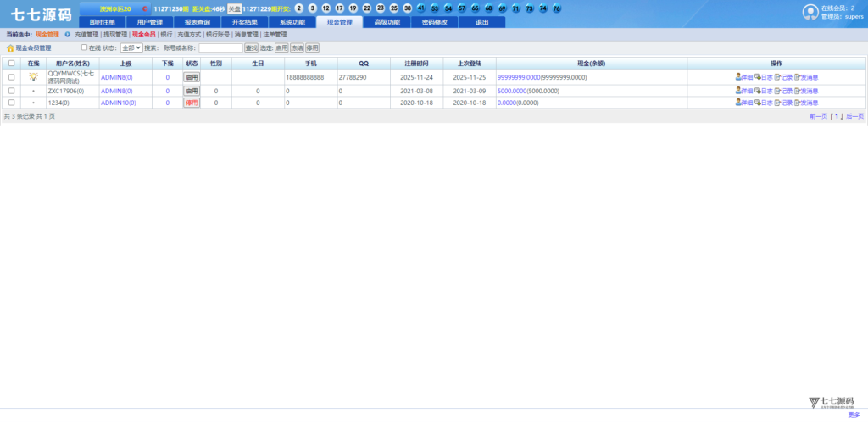Click the red 停用 status button for 1234
868x424 pixels.
[x=192, y=102]
